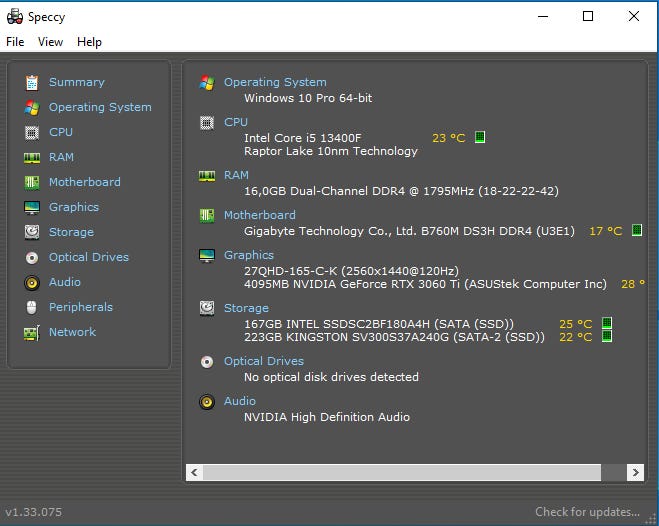Click the Windows flag icon in summary panel

[x=207, y=83]
